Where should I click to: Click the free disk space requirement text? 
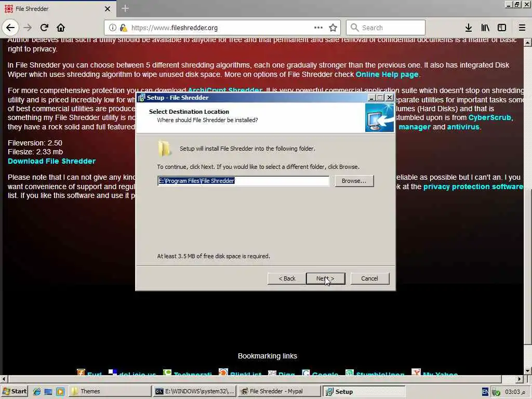(214, 256)
